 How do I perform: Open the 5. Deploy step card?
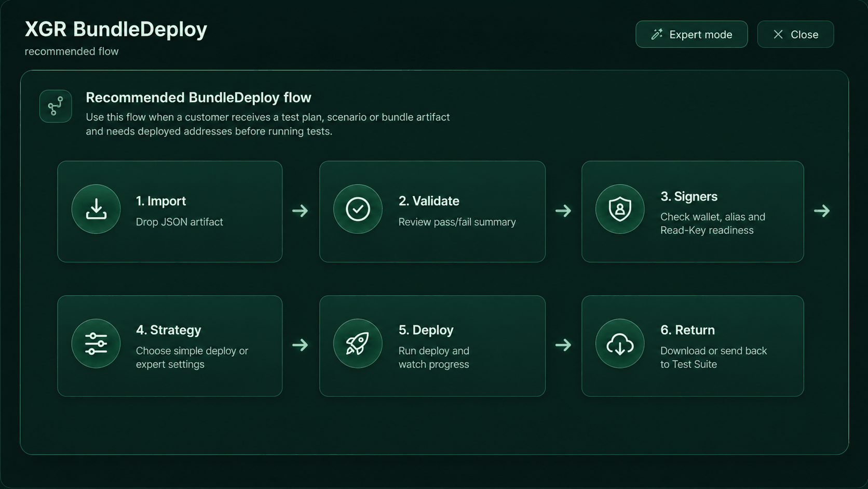(x=432, y=346)
